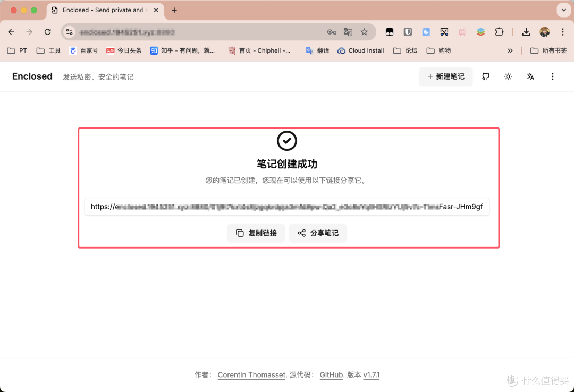
Task: Click the 新建笔记 button
Action: 446,76
